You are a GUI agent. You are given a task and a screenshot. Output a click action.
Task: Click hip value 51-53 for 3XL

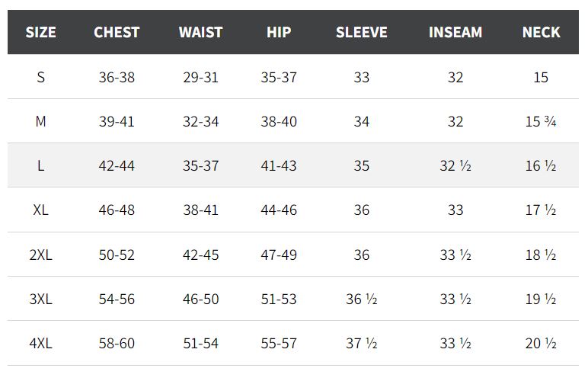(279, 300)
